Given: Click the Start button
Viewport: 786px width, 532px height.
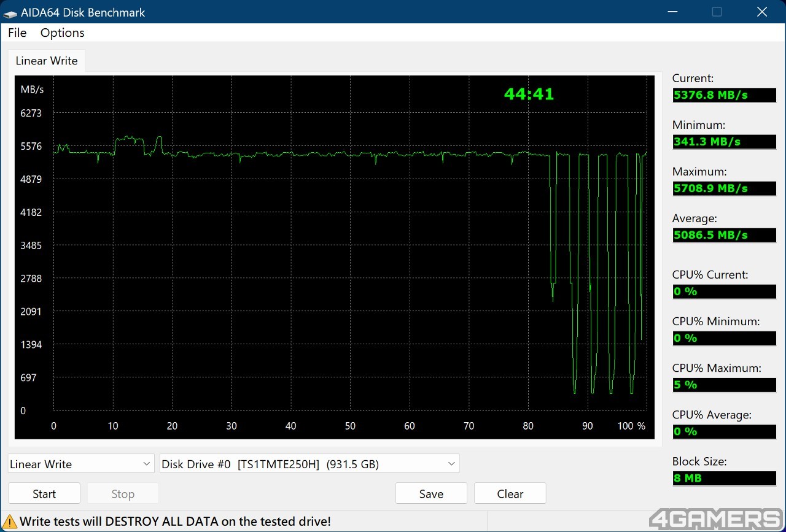Looking at the screenshot, I should point(44,494).
